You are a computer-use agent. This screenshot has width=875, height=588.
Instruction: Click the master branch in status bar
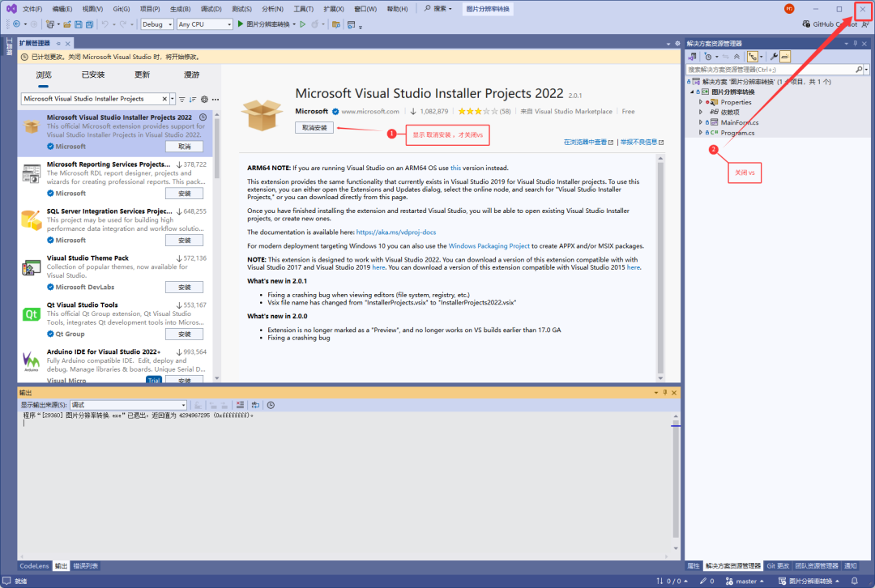(745, 581)
